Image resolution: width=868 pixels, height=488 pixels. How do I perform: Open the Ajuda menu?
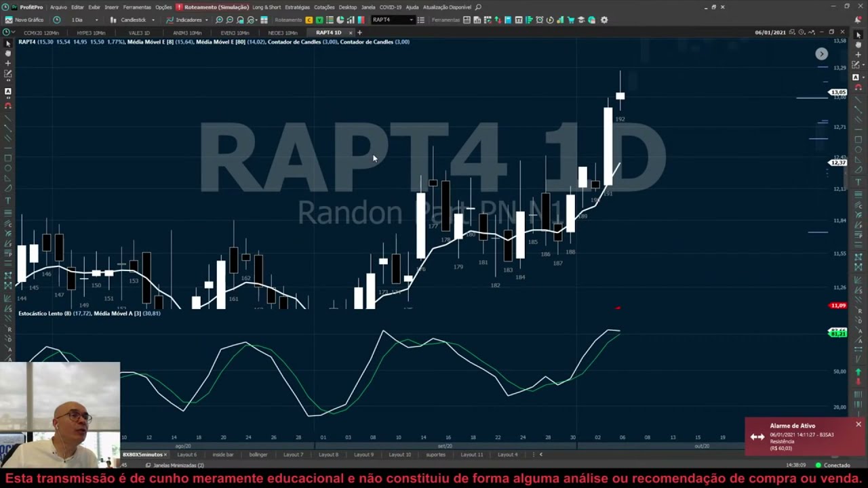coord(412,7)
